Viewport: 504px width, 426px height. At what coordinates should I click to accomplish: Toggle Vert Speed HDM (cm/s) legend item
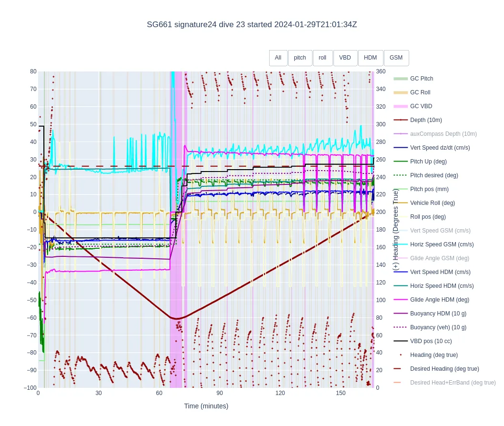pyautogui.click(x=432, y=272)
